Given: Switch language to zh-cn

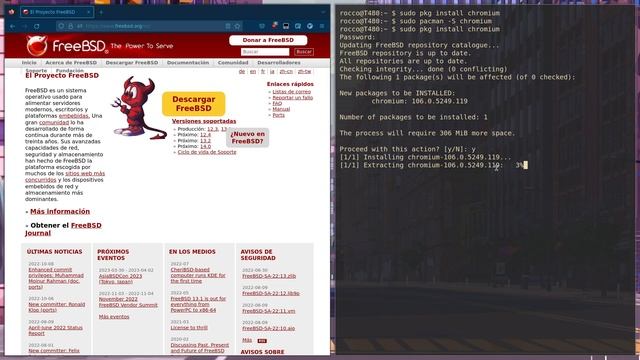Looking at the screenshot, I should (x=286, y=71).
